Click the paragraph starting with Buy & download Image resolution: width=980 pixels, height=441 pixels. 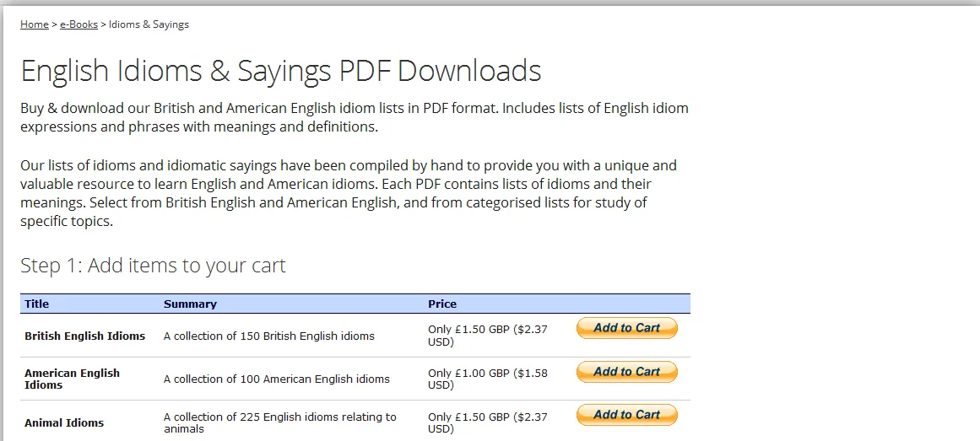point(354,117)
